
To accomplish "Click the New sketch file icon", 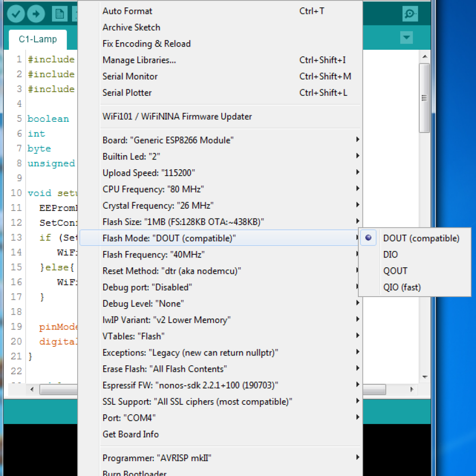I will point(59,13).
